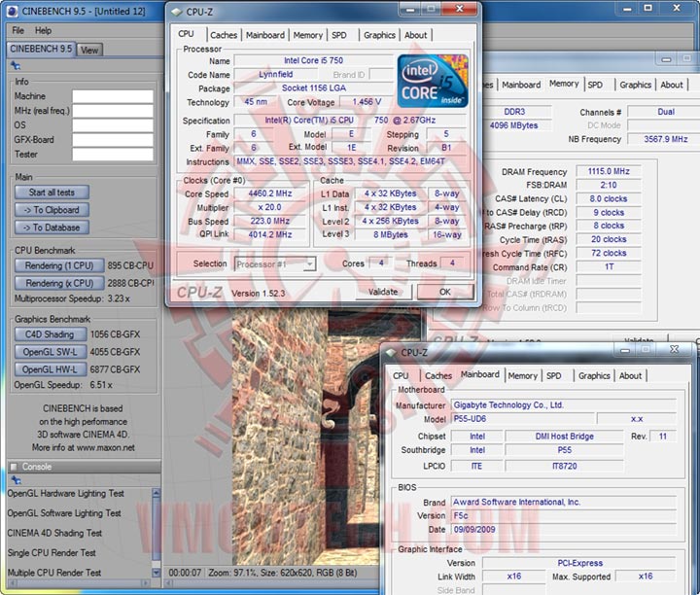Click the Intel Core i5 logo badge
700x595 pixels.
tap(433, 81)
